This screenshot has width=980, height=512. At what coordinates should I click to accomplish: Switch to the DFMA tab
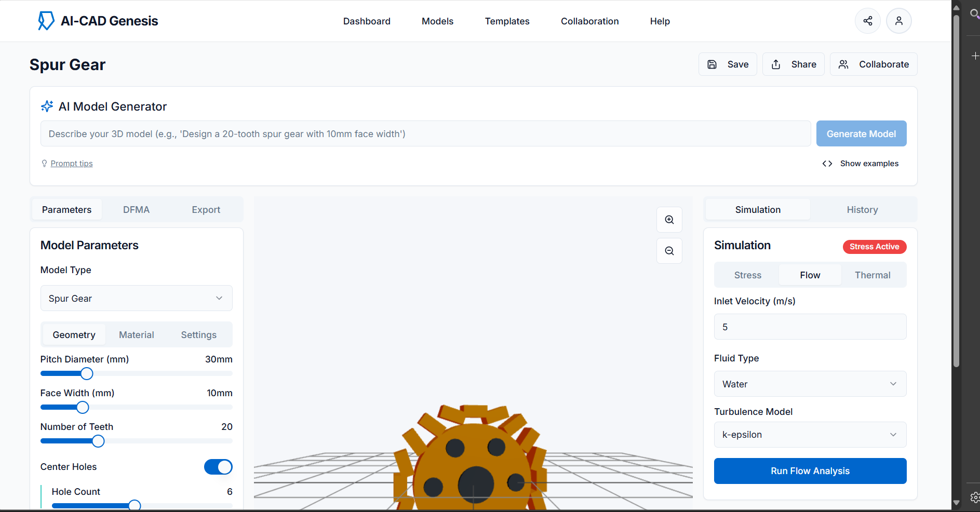[136, 209]
